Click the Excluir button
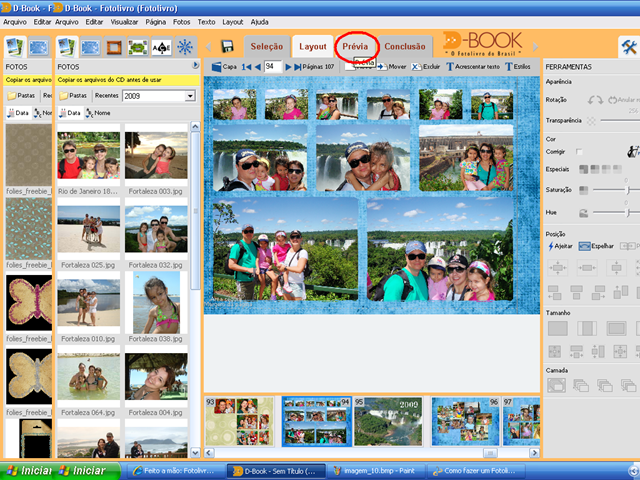The width and height of the screenshot is (640, 480). 426,67
